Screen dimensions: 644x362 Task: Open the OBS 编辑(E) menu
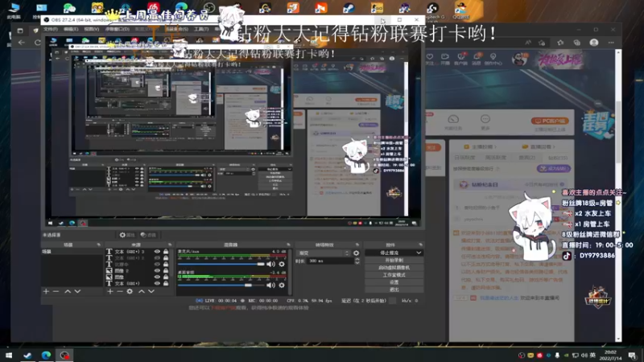coord(71,29)
